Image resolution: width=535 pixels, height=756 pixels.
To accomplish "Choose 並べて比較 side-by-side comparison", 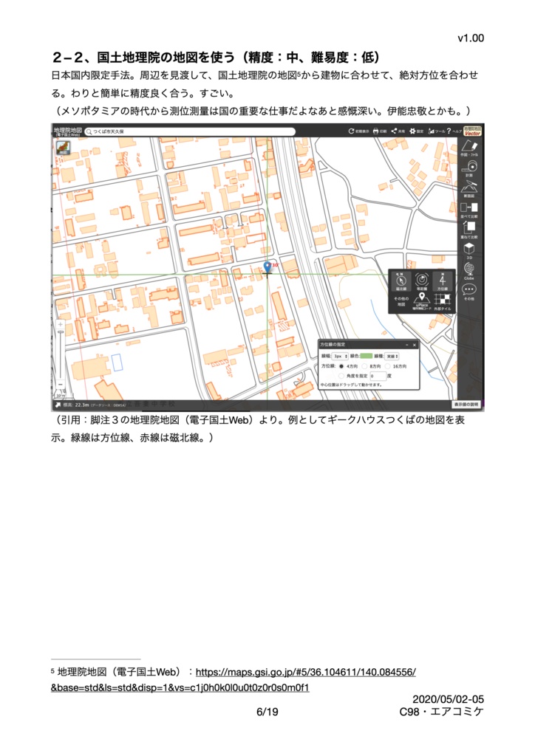I will pos(469,209).
